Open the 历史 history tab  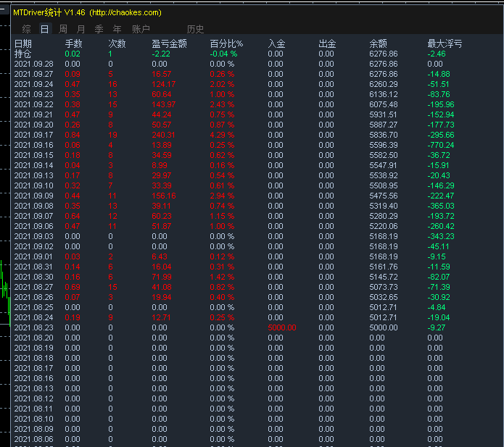[x=195, y=29]
